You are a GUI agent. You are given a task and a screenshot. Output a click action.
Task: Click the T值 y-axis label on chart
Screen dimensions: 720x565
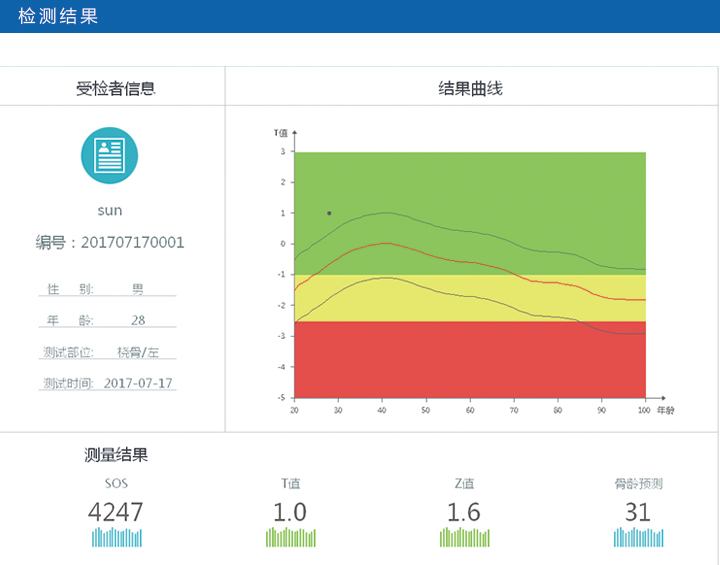(x=281, y=133)
